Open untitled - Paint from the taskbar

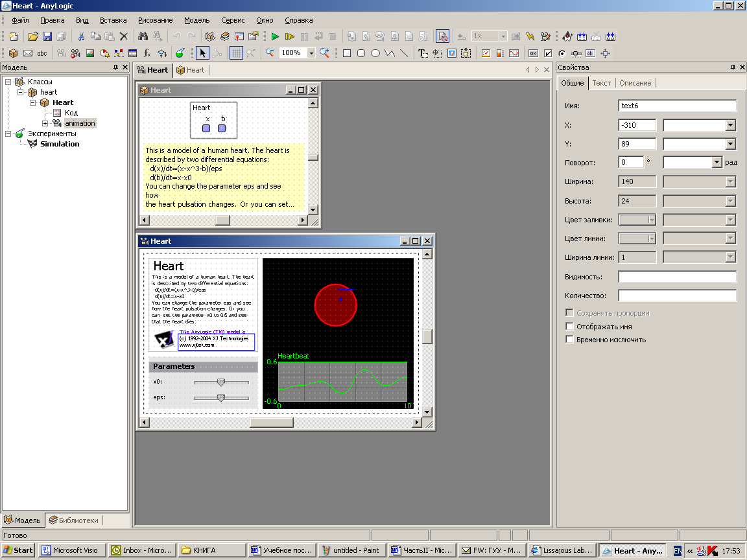351,550
